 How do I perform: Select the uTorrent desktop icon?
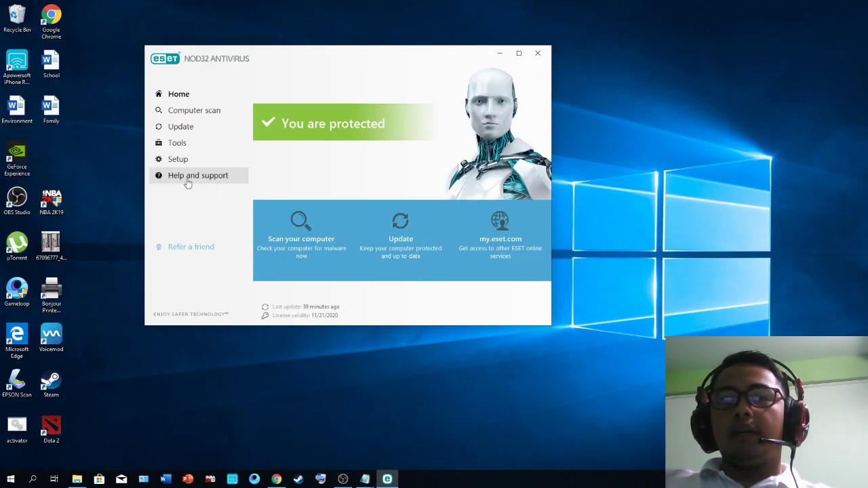pos(17,247)
